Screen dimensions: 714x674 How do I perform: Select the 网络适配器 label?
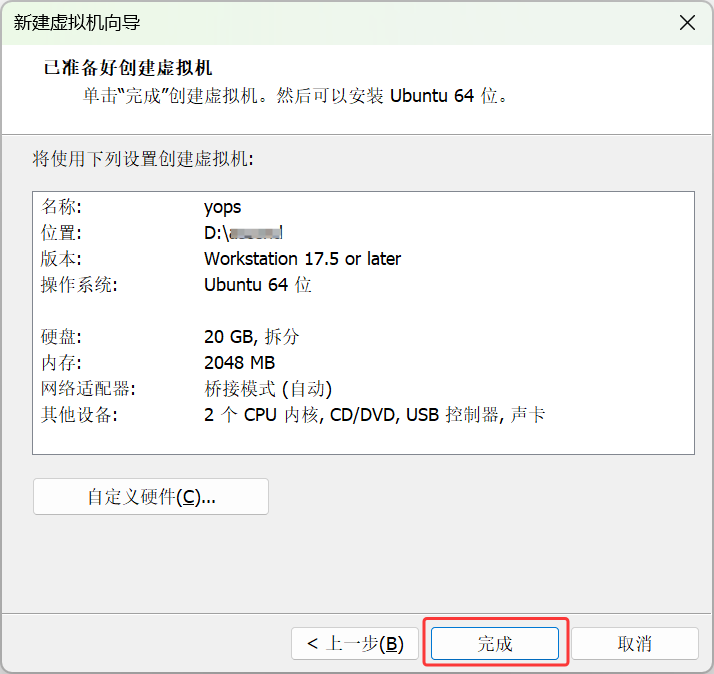(x=88, y=389)
